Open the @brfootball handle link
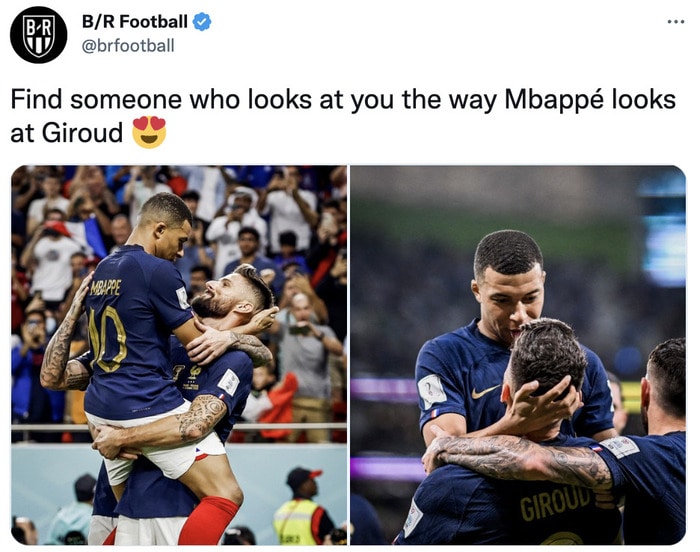This screenshot has height=552, width=700. click(x=128, y=46)
